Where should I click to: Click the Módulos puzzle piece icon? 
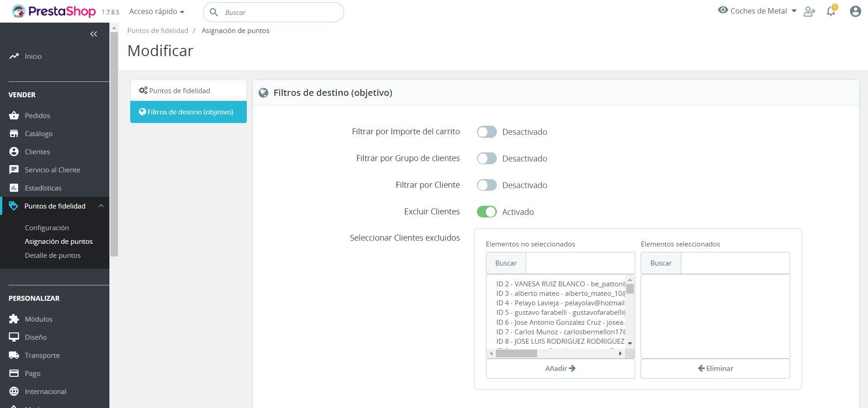click(x=14, y=319)
